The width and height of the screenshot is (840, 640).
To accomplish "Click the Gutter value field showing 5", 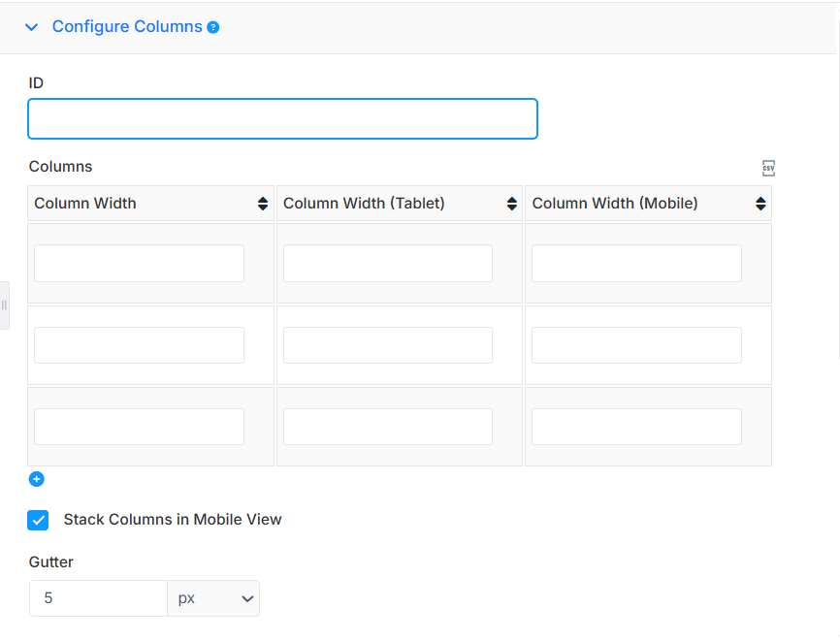I will 99,598.
